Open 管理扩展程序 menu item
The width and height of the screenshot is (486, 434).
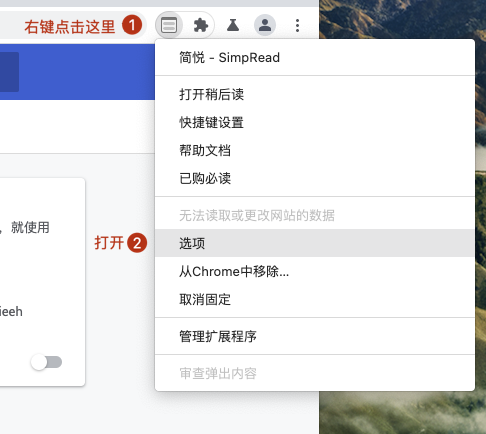point(315,336)
